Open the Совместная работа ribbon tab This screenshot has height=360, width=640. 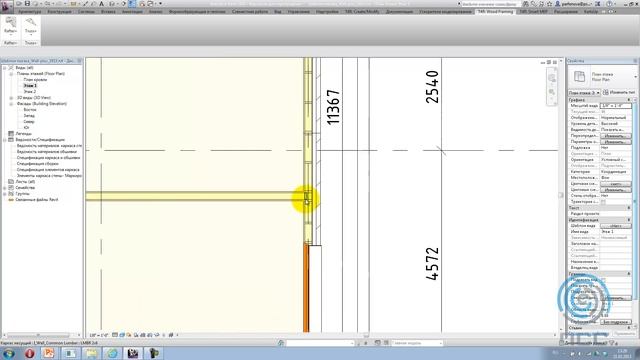tap(250, 11)
